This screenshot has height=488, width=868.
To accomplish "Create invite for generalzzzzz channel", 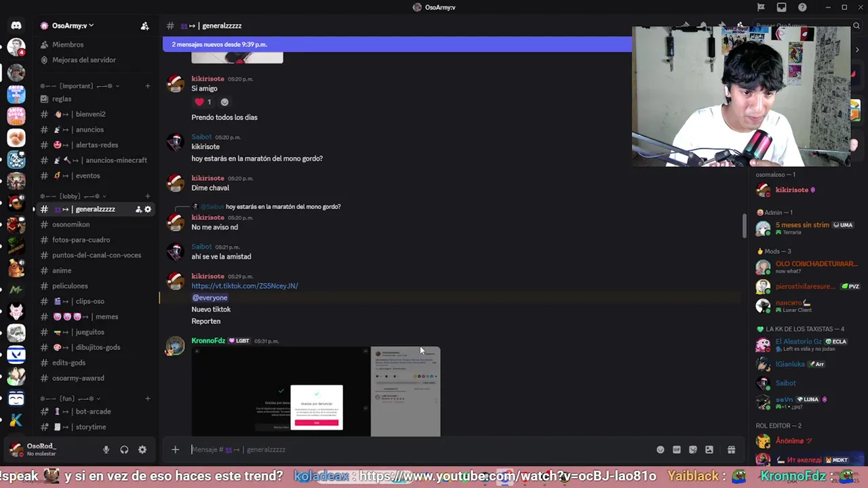I will point(138,209).
